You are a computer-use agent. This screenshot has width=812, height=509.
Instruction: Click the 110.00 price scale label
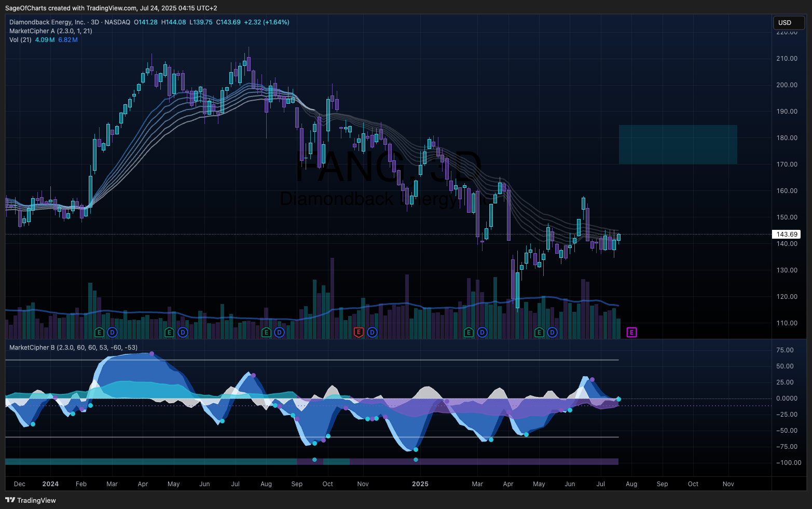[787, 323]
